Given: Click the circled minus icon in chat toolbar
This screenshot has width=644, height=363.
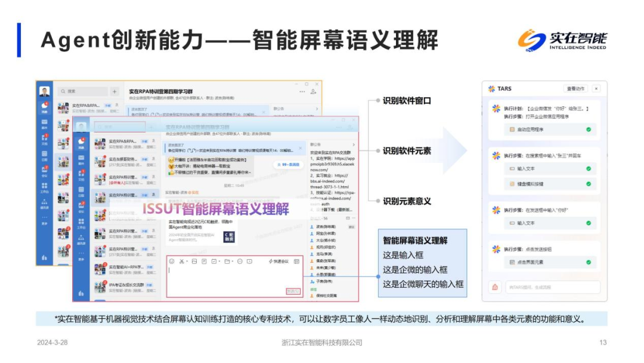Looking at the screenshot, I should 240,262.
